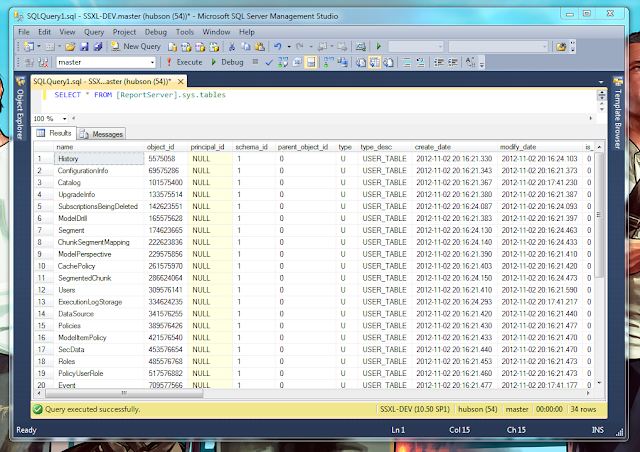Open the Window menu
This screenshot has height=452, width=640.
216,32
